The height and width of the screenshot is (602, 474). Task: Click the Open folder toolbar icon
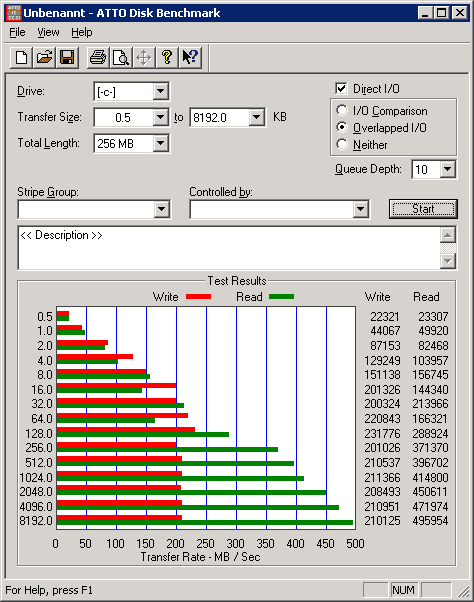(44, 58)
